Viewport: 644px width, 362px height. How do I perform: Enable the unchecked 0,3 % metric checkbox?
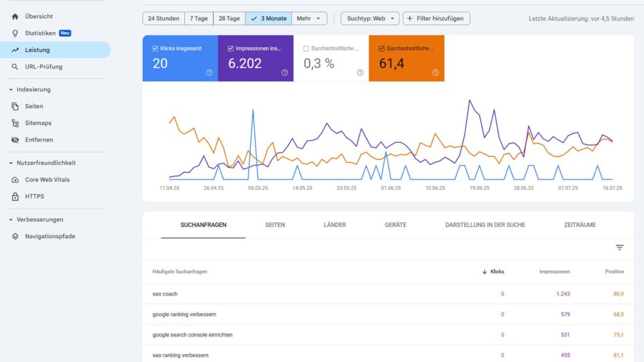(306, 48)
